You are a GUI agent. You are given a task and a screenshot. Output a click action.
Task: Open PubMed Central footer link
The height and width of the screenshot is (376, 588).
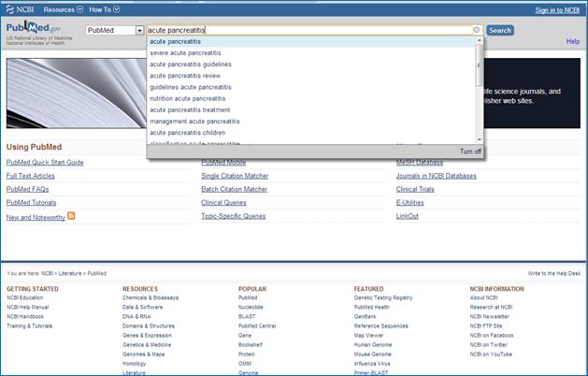257,325
